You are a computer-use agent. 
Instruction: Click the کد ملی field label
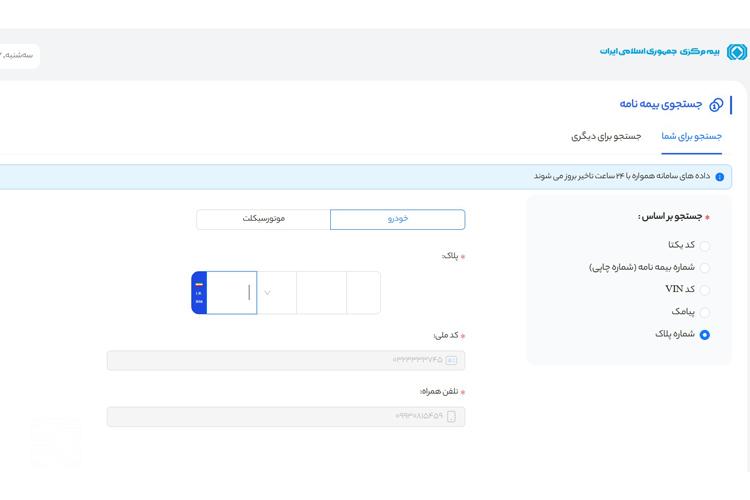pos(446,335)
